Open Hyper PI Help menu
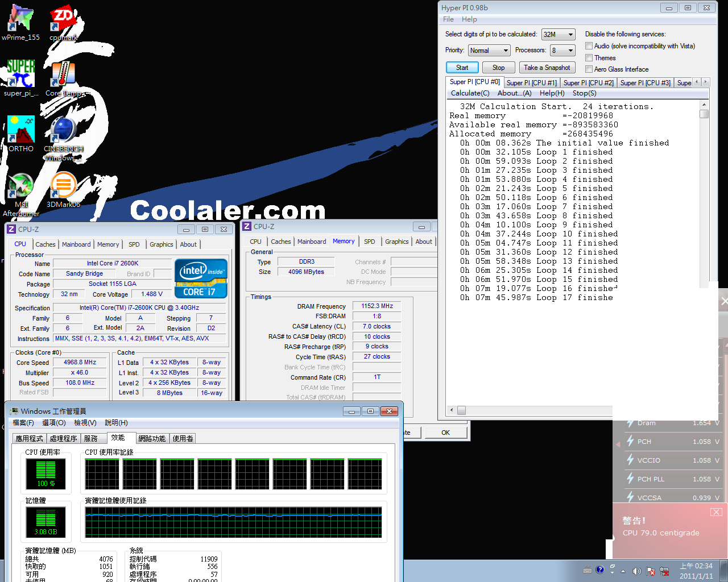Viewport: 728px width, 582px height. click(469, 19)
